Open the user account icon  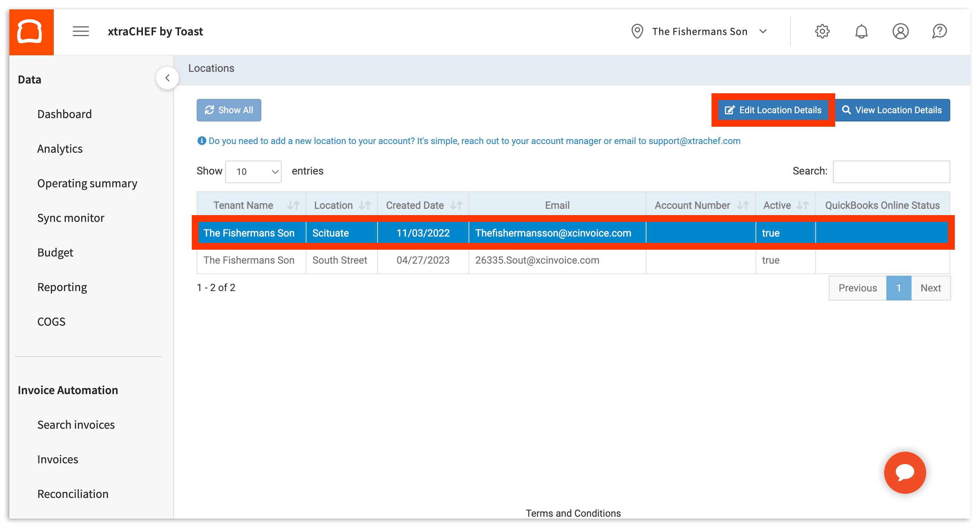tap(900, 31)
